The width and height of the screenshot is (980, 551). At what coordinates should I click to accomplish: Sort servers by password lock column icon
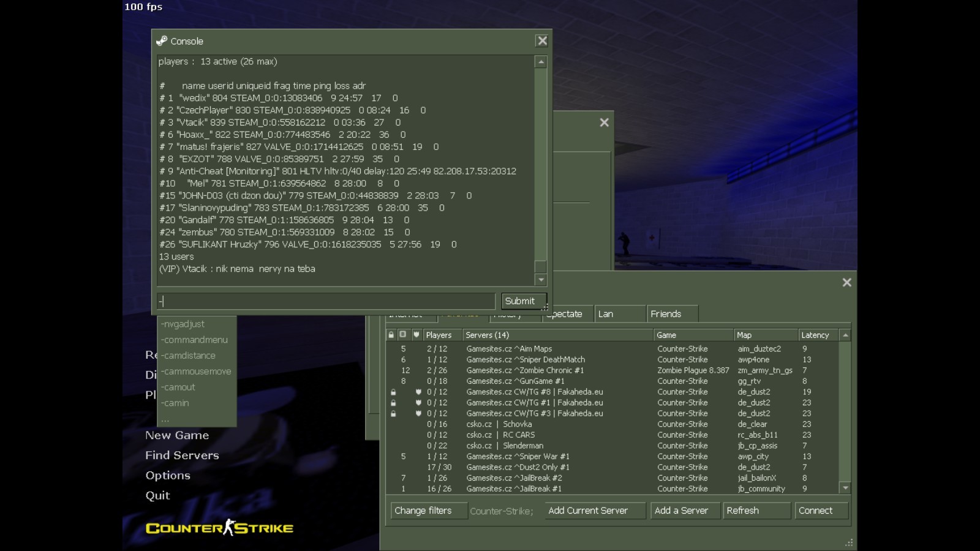click(x=391, y=335)
